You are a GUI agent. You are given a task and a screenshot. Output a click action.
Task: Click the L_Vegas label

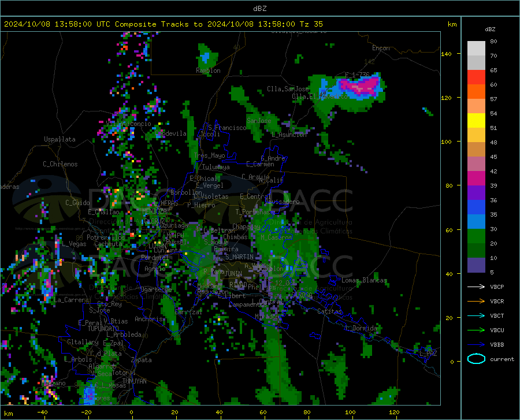coord(74,244)
